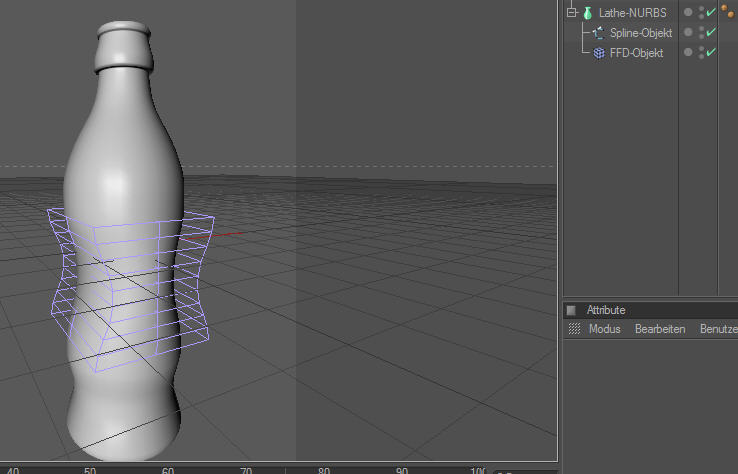The image size is (738, 474).
Task: Disable the Spline-Objekt green checkmark
Action: click(x=711, y=32)
